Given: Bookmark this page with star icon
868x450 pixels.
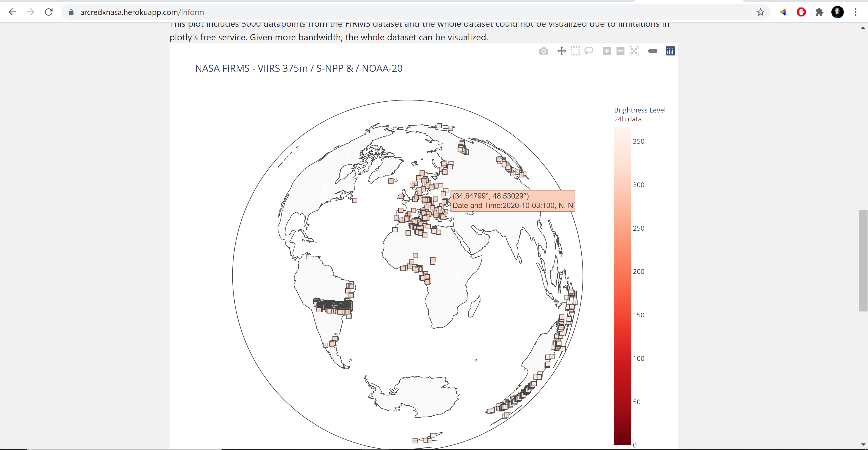Looking at the screenshot, I should (x=760, y=12).
